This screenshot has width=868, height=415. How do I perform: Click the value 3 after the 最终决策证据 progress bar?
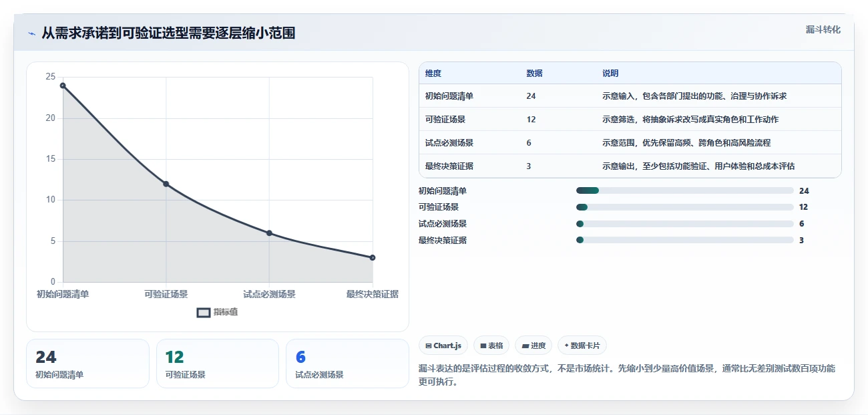(801, 240)
